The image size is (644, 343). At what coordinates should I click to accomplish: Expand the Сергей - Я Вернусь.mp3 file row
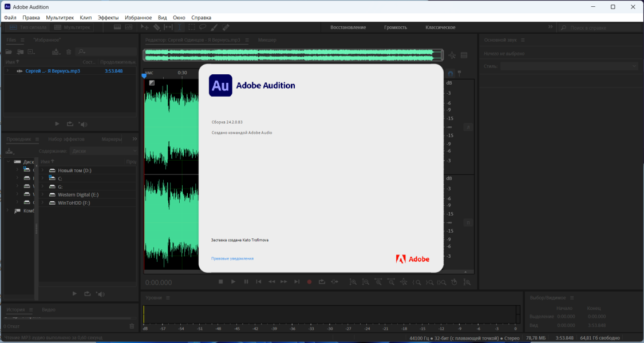click(x=7, y=70)
